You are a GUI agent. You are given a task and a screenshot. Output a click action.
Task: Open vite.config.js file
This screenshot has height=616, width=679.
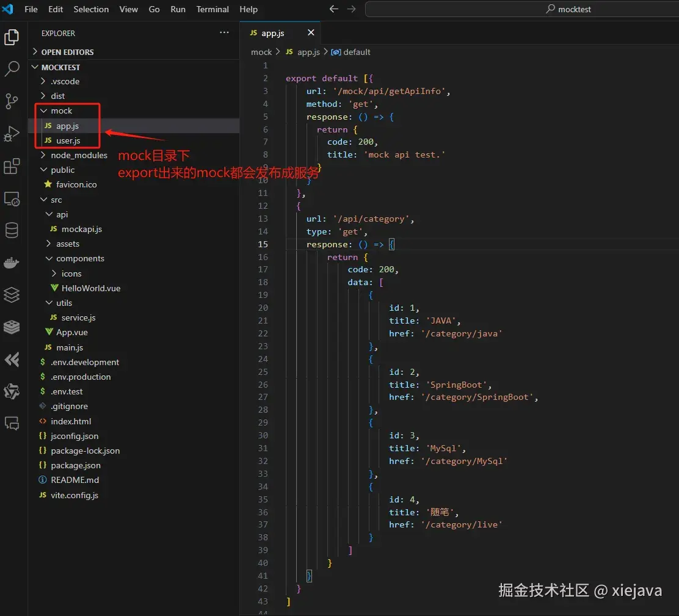tap(134, 495)
